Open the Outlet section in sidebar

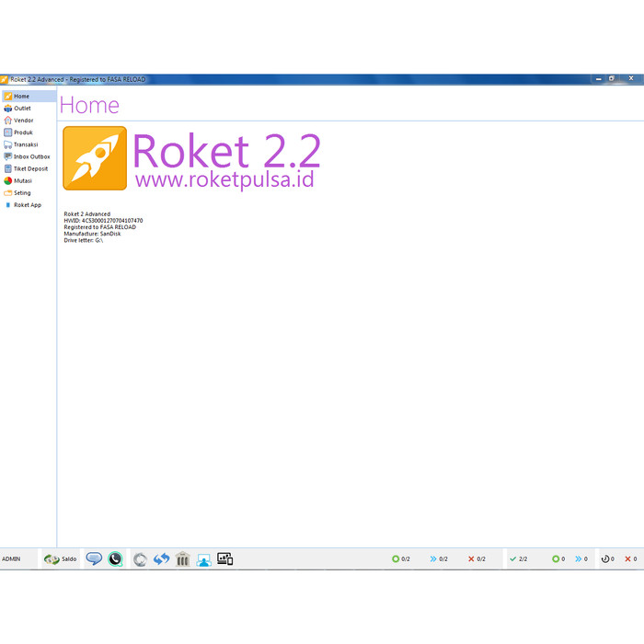coord(22,109)
